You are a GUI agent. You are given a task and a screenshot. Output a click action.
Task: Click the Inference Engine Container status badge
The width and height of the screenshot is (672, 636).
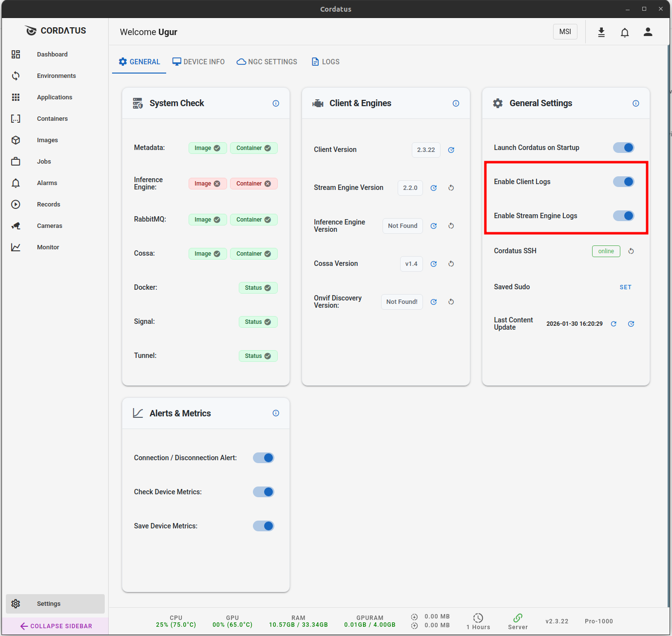[x=253, y=184]
